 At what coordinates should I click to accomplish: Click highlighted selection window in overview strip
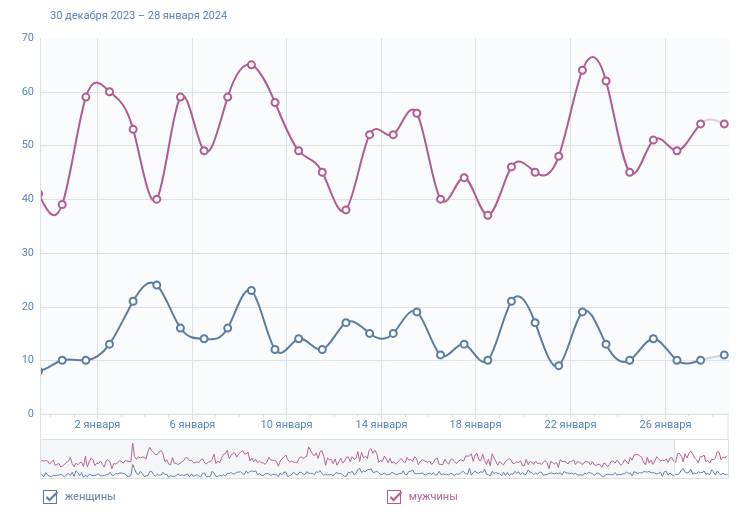(700, 458)
